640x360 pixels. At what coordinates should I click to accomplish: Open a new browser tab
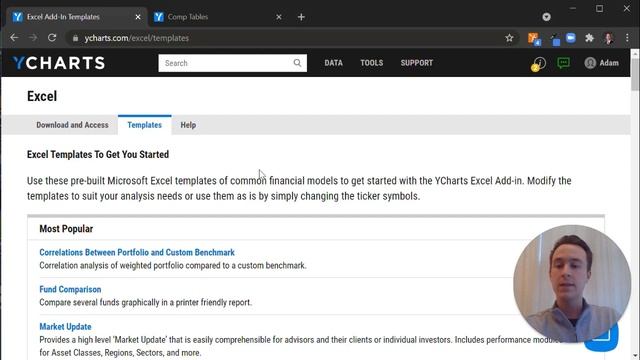tap(301, 17)
